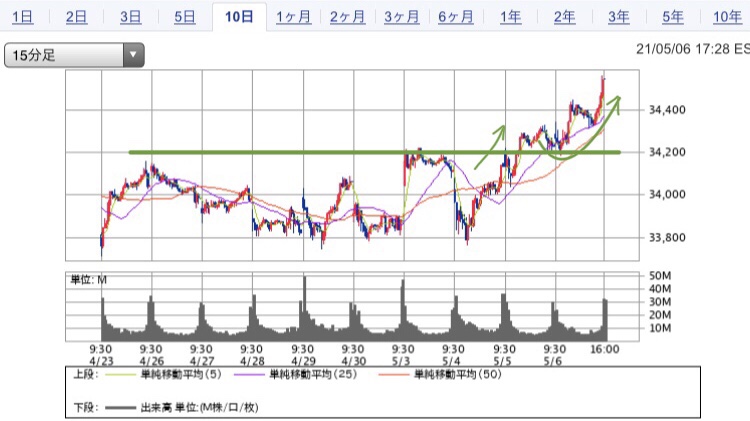Click the 5/4 date axis label

pos(451,361)
